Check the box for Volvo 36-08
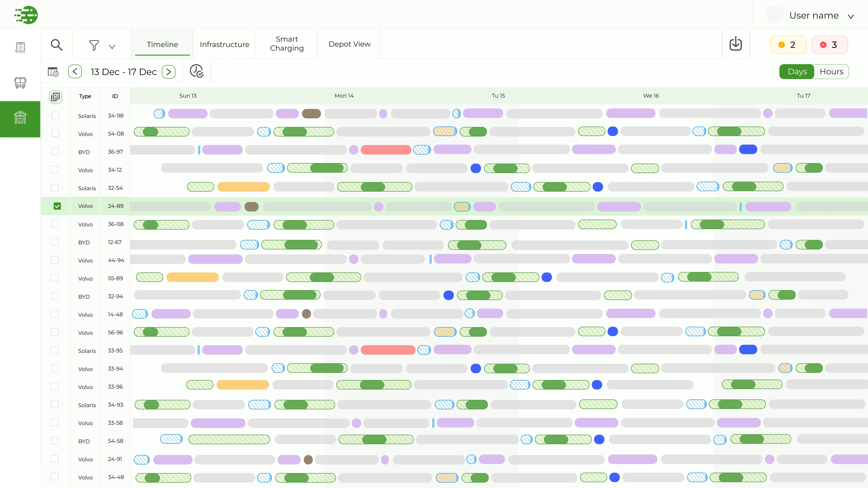Image resolution: width=868 pixels, height=488 pixels. tap(55, 224)
